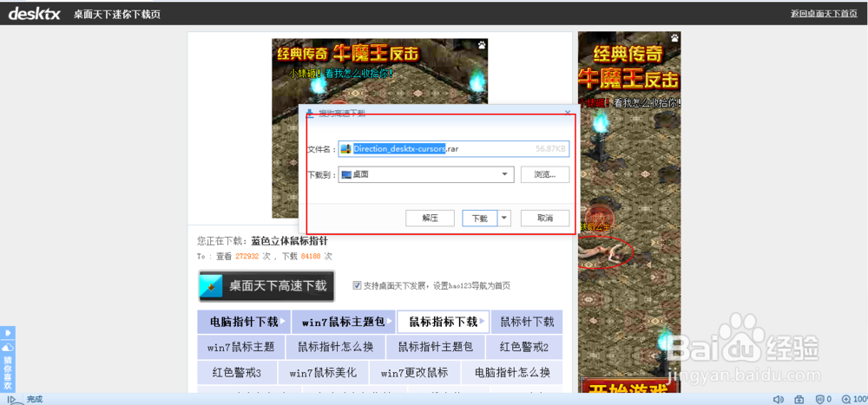Click the paw icon on right ad
Image resolution: width=868 pixels, height=405 pixels.
(x=674, y=37)
